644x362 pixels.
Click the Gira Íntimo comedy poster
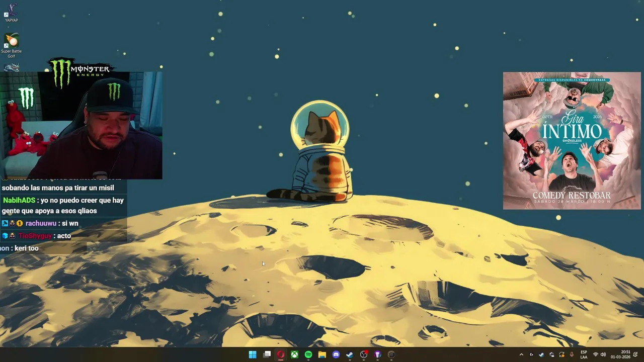572,141
